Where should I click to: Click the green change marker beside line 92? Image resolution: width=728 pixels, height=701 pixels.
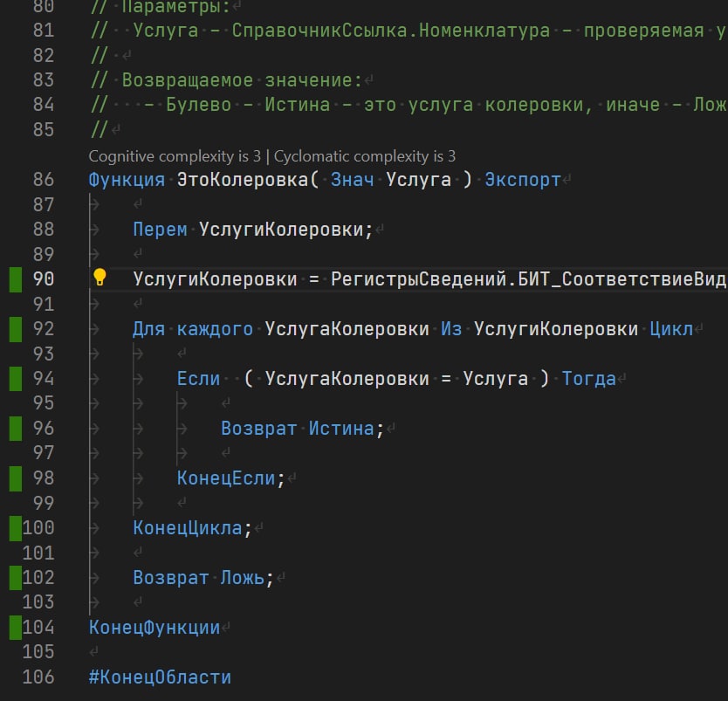pyautogui.click(x=16, y=329)
